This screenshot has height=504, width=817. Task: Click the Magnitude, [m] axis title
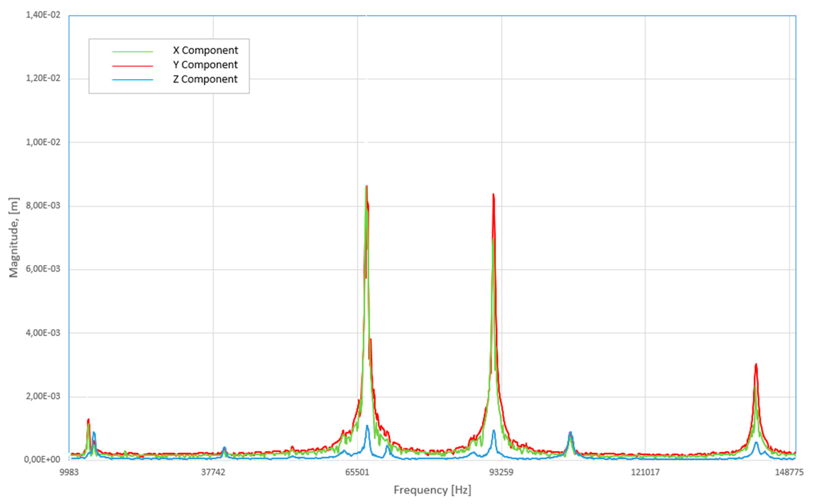[14, 237]
